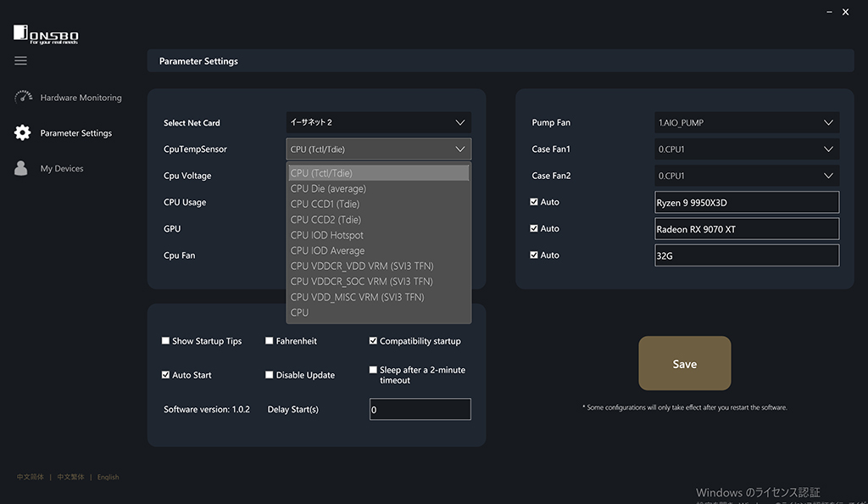Close the Jonsbo window
Screen dimensions: 868x504
pos(845,12)
